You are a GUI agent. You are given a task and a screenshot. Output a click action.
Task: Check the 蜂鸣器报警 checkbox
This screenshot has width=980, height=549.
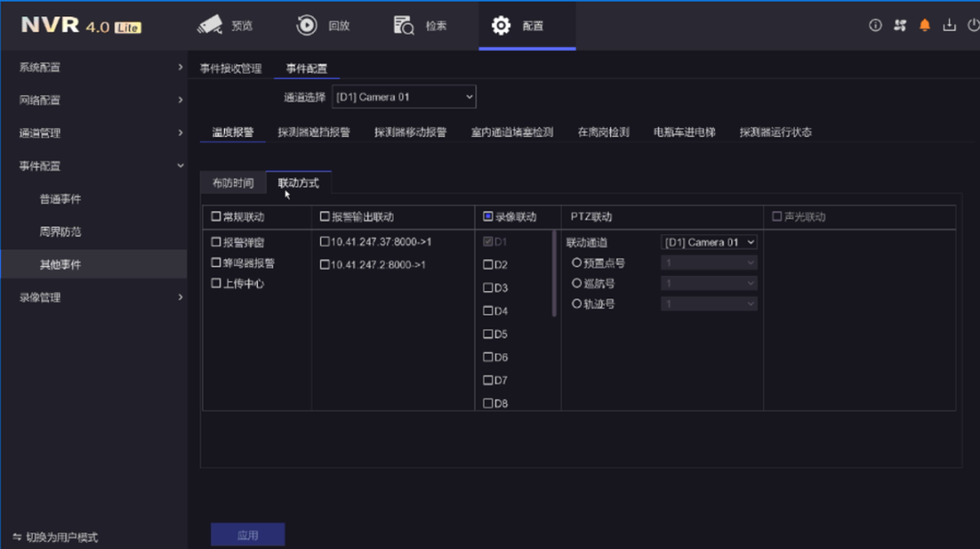coord(216,263)
